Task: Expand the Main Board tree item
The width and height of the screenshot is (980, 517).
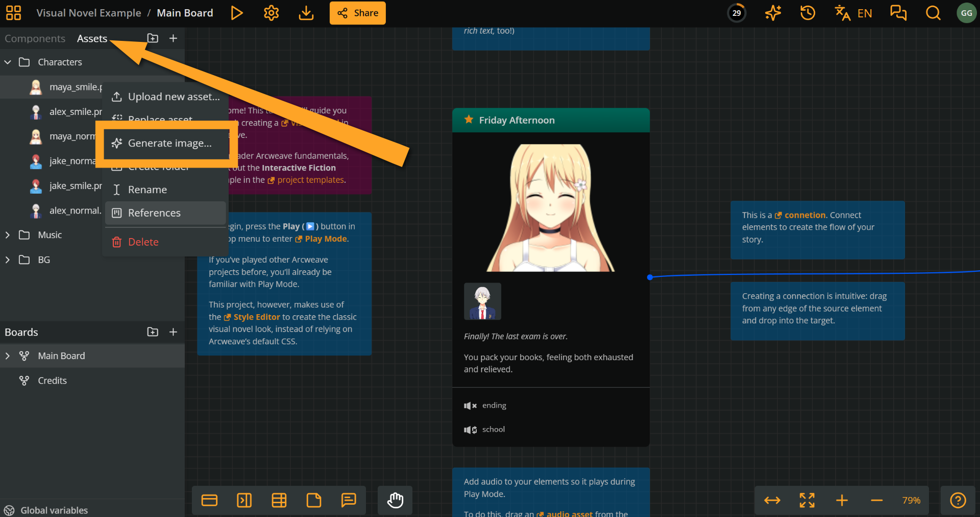Action: 8,356
